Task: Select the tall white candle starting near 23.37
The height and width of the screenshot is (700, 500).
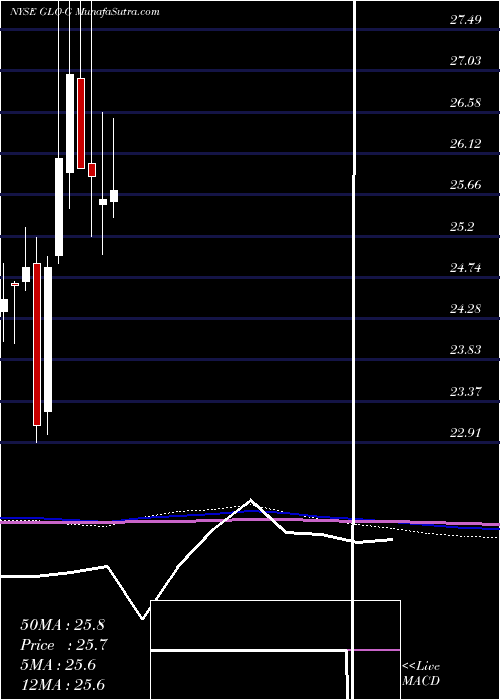Action: (48, 339)
